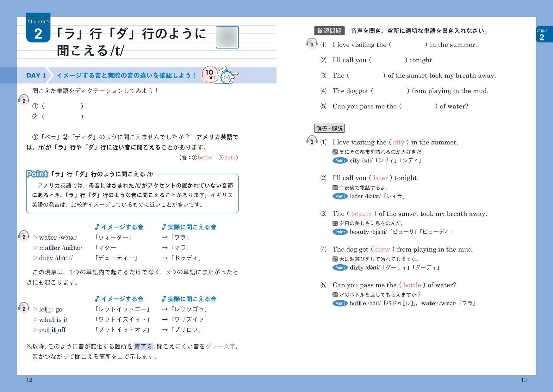
Task: Click the 訳 icon before 犬は泥遊びをして汚れてしまった
Action: tap(335, 259)
